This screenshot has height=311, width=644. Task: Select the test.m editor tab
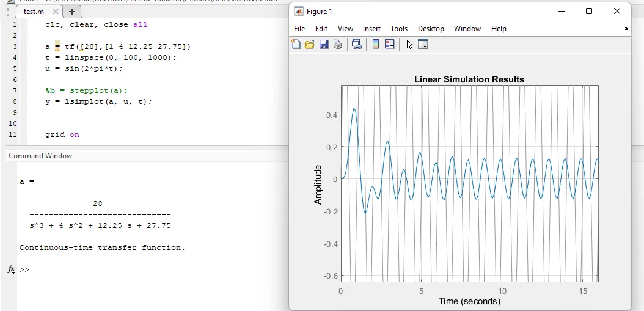tap(33, 12)
